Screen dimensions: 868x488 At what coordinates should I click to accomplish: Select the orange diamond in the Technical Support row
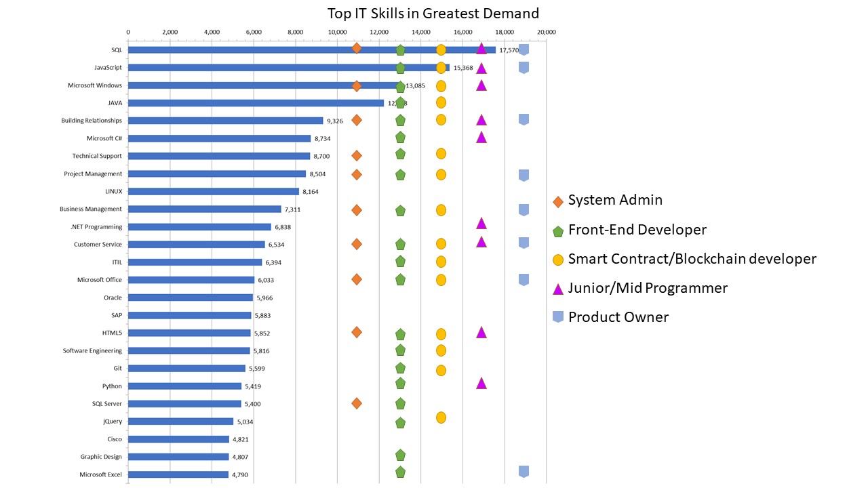(357, 156)
